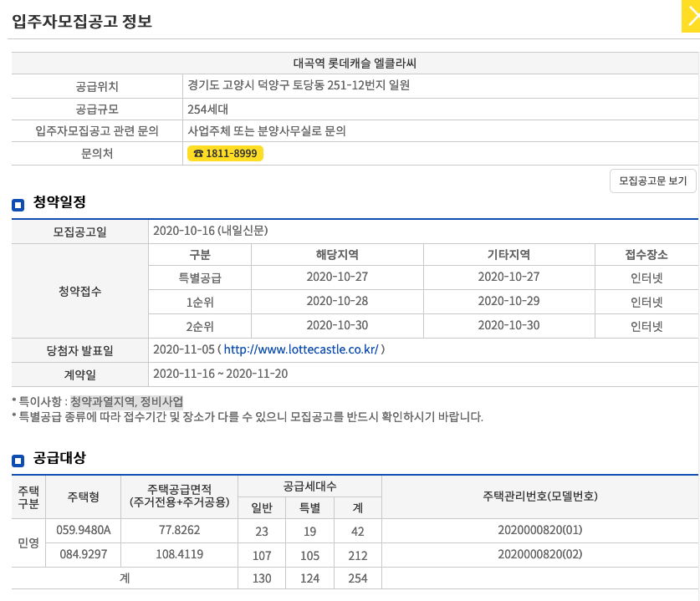Click 해당지역 date 2020-10-28 for 1순위
Screen dimensions: 700x601
coord(337,301)
